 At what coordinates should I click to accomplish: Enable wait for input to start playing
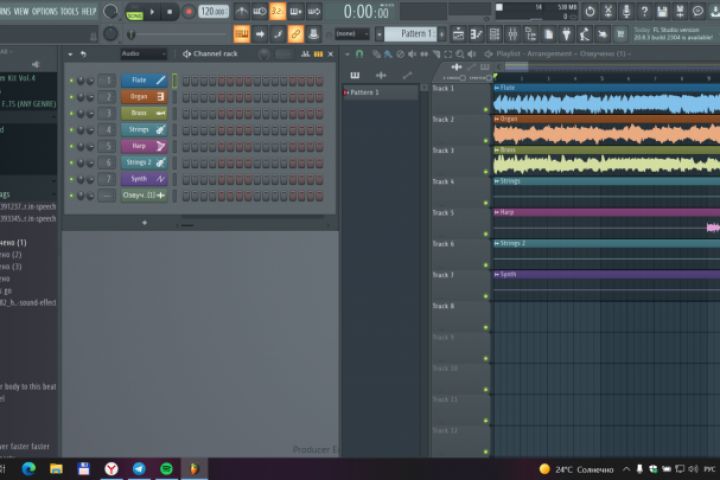click(259, 11)
